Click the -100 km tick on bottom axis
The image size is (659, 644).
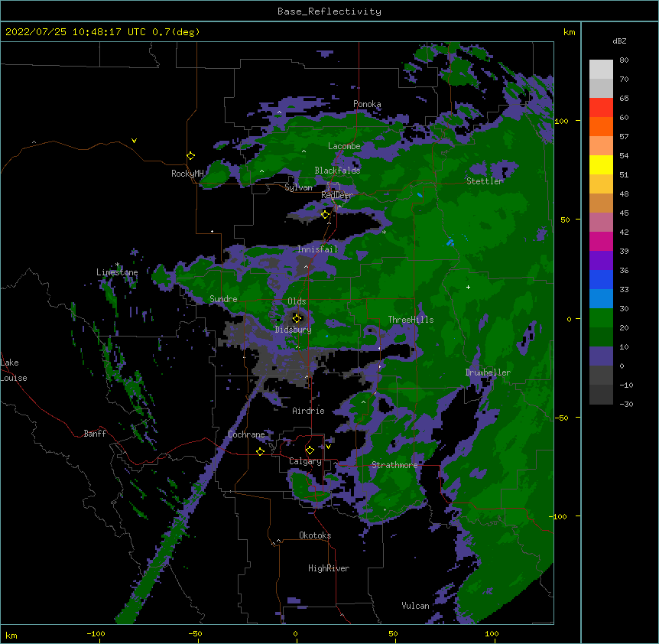(x=96, y=634)
